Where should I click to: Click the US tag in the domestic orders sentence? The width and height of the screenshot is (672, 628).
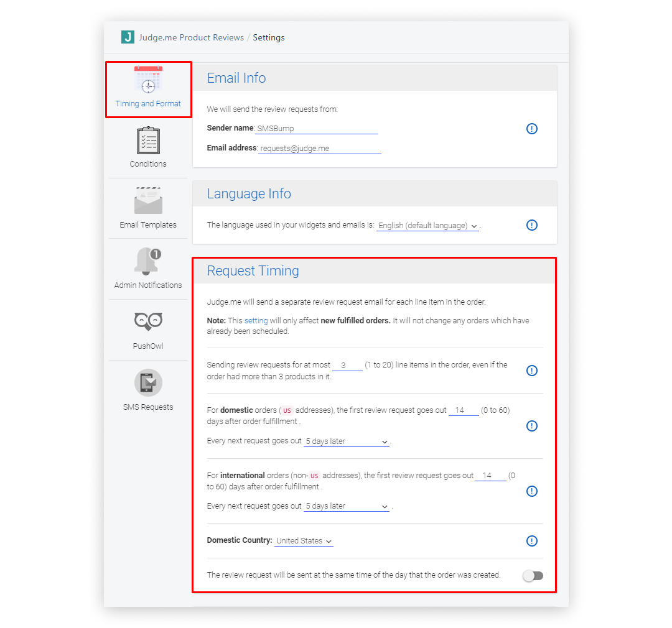(x=287, y=410)
